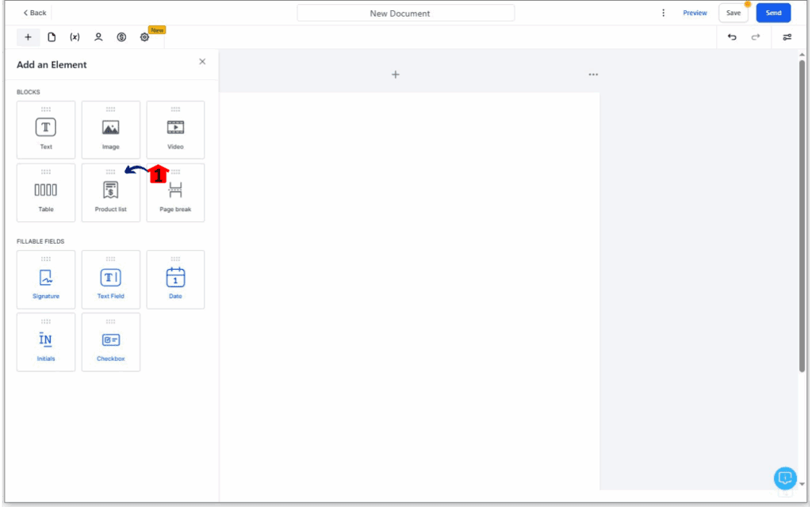812x507 pixels.
Task: Select the Initials fillable field
Action: pos(45,342)
